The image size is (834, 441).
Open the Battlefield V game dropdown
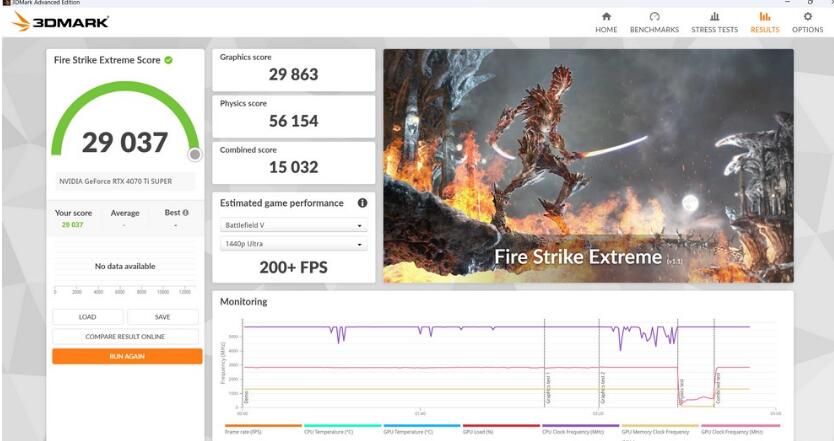pyautogui.click(x=294, y=225)
